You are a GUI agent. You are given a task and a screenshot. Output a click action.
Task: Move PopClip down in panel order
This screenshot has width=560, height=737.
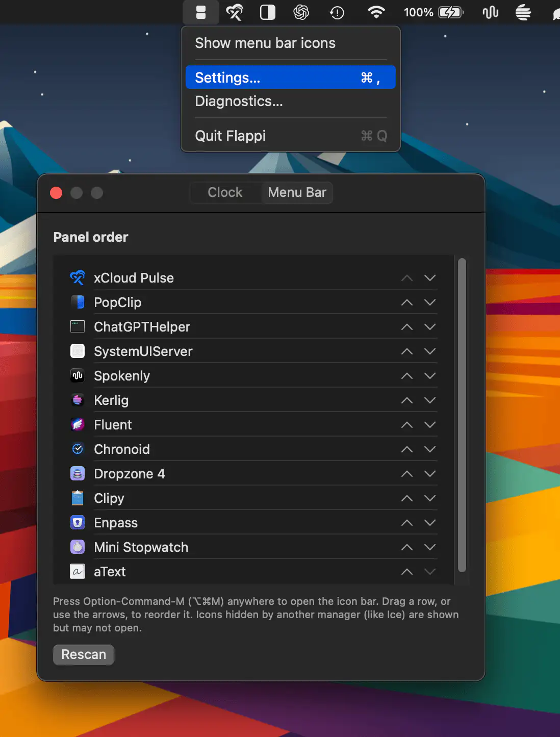coord(430,302)
